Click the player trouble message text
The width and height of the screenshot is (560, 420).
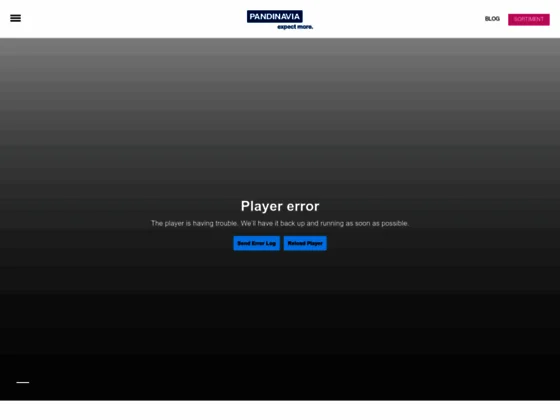point(280,224)
